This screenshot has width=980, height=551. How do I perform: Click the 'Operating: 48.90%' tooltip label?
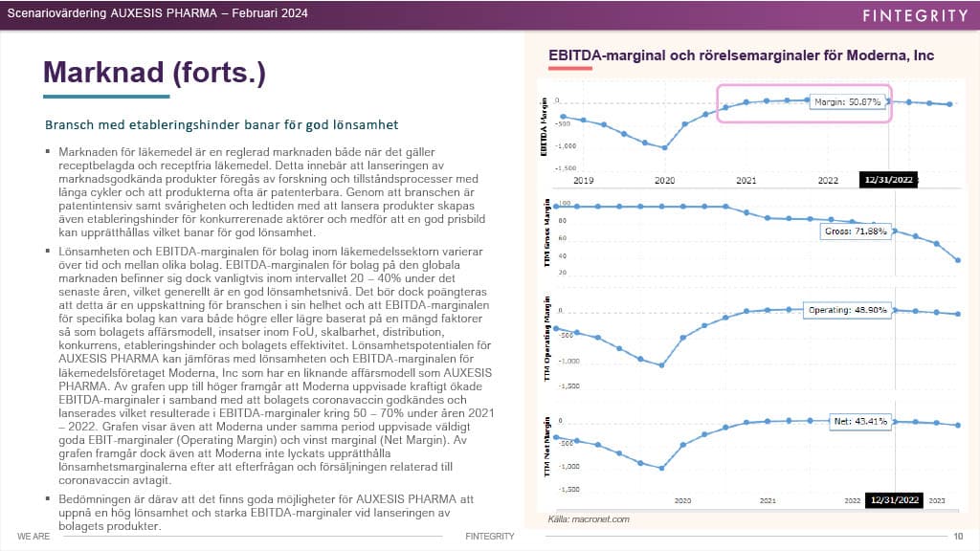point(848,310)
